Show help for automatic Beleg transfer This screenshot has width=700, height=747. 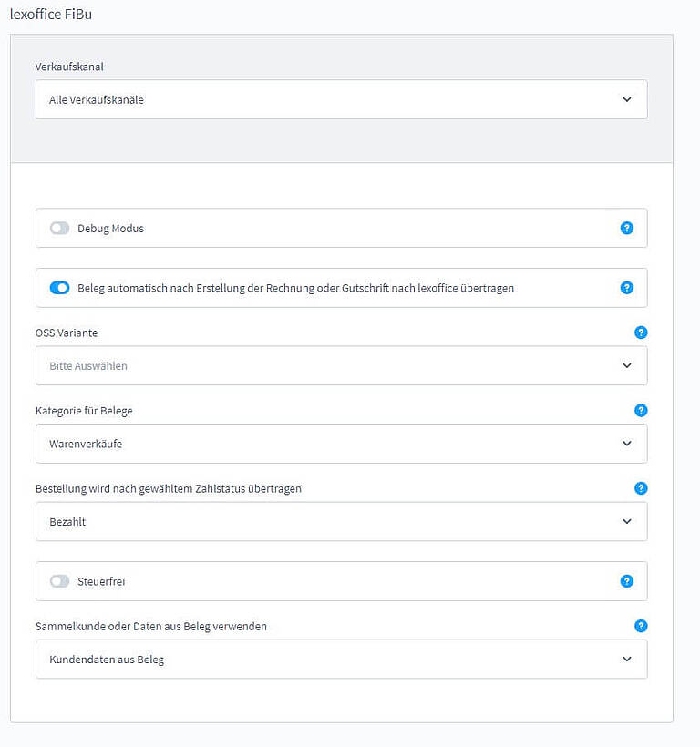tap(626, 288)
